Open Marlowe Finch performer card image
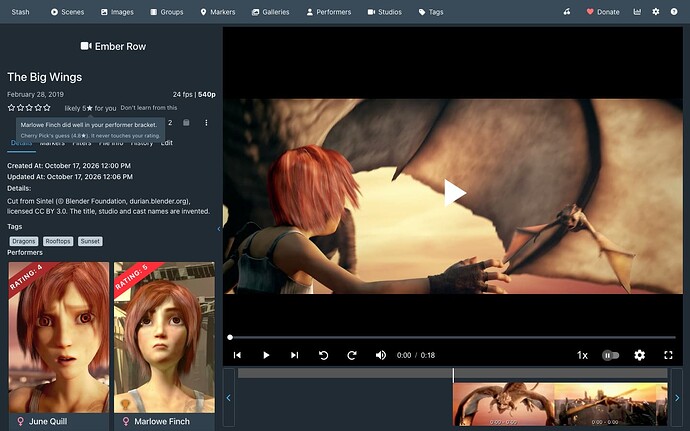The image size is (690, 431). click(x=165, y=337)
